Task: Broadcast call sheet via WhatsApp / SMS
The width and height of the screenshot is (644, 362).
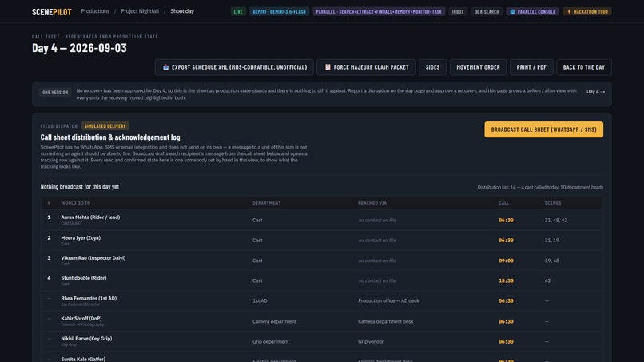Action: point(544,129)
